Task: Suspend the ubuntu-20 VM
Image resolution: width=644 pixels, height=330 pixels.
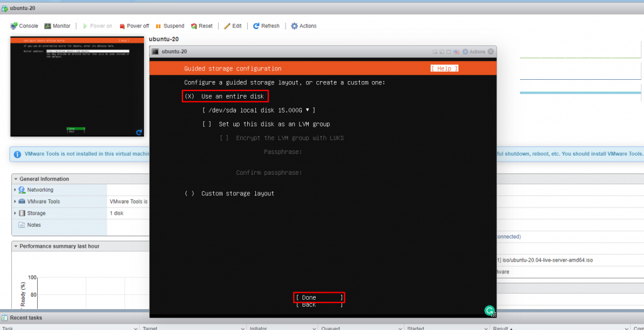Action: [170, 26]
